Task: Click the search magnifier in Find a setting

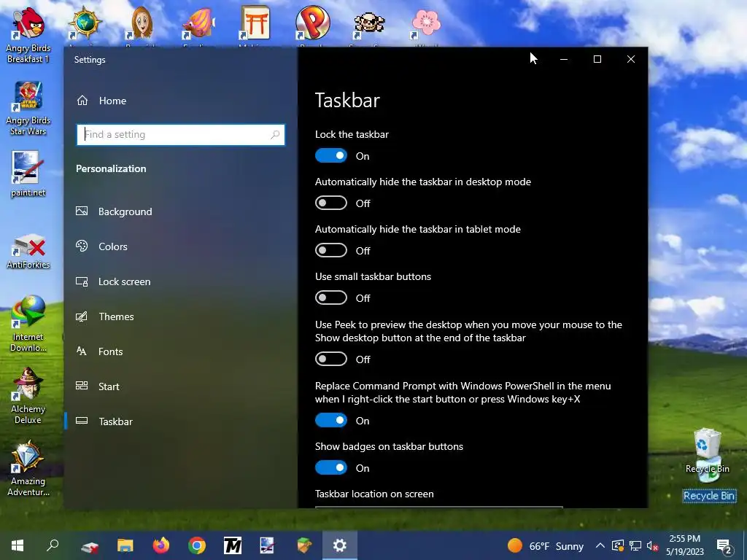Action: coord(275,135)
